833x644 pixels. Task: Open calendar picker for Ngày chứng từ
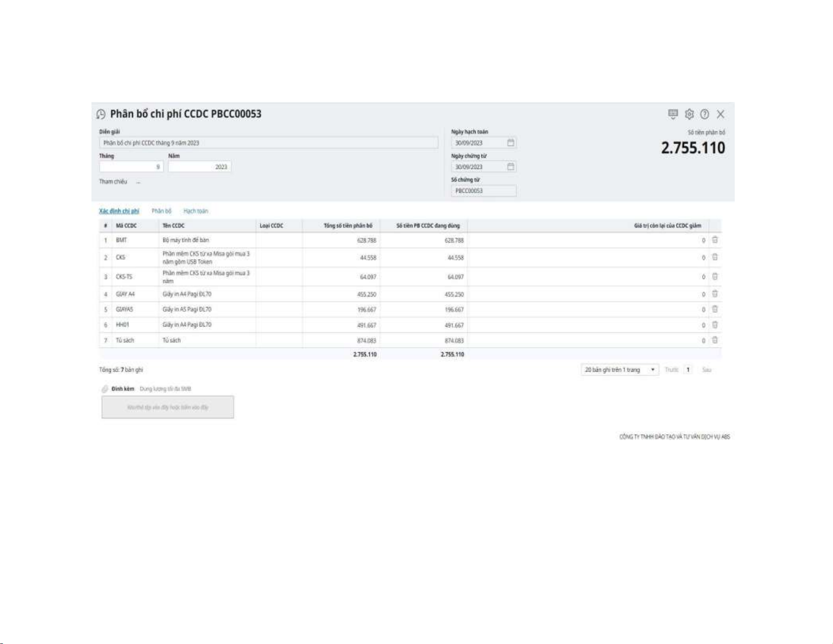(510, 167)
